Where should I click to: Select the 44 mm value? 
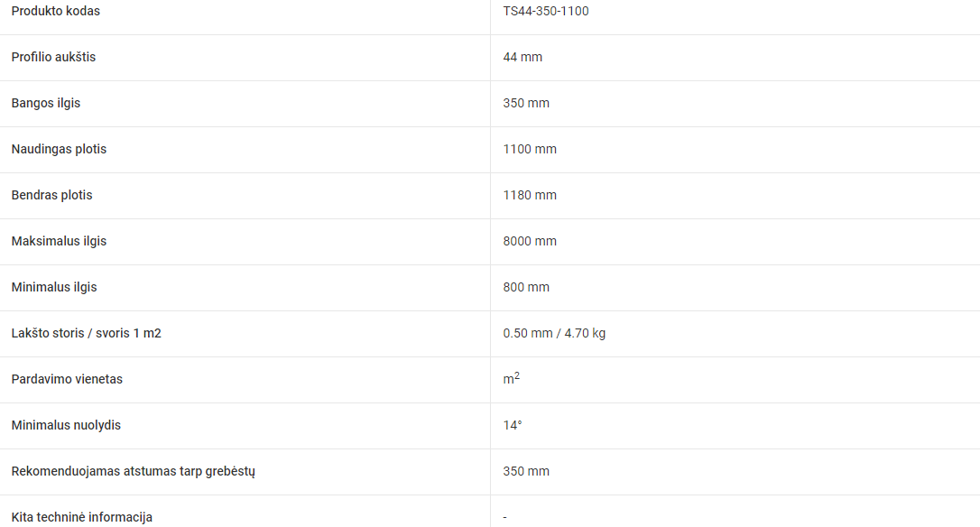522,57
